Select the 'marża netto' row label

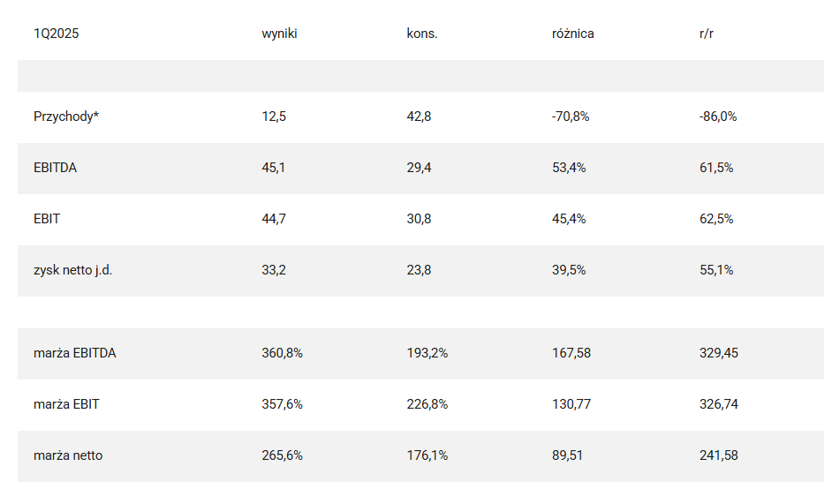click(x=68, y=455)
